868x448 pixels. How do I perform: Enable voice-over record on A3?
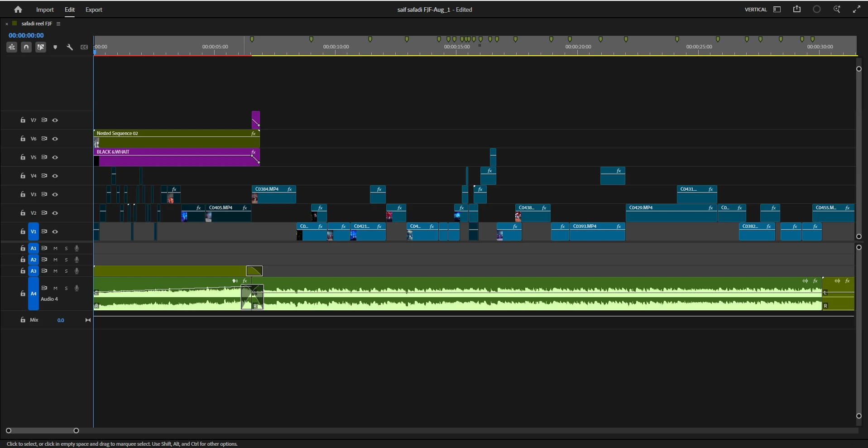pyautogui.click(x=77, y=271)
